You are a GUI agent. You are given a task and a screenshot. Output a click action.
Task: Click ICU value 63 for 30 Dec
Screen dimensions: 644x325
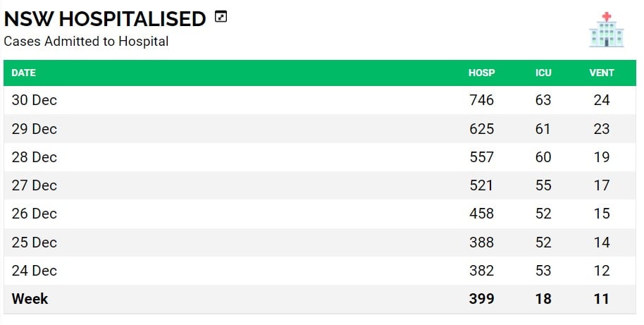[543, 100]
